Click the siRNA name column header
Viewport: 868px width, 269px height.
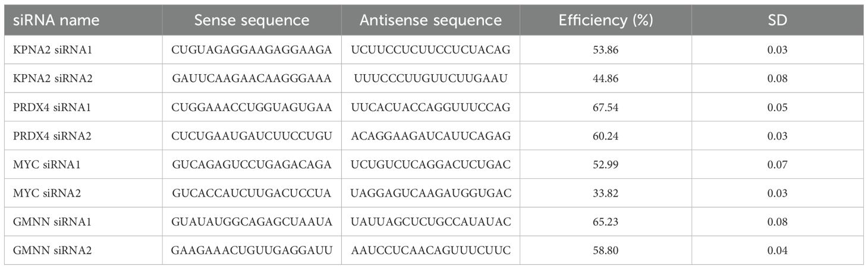pyautogui.click(x=56, y=20)
